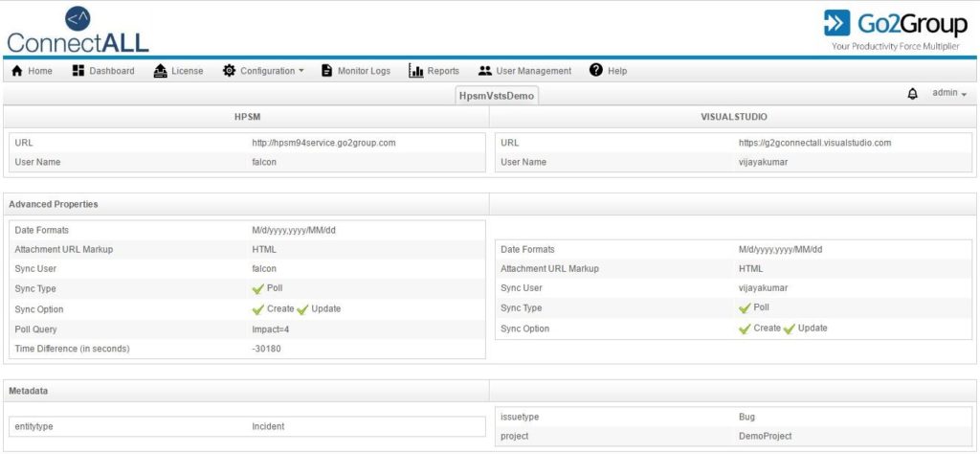980x454 pixels.
Task: Click project value DemoProject
Action: click(765, 436)
